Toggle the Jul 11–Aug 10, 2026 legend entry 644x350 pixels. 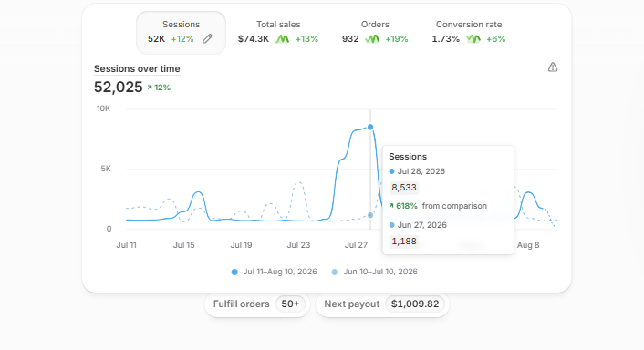[x=275, y=272]
